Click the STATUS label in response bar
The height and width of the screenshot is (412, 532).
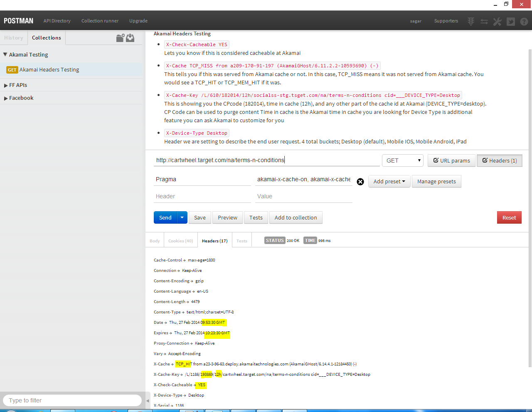pos(275,240)
